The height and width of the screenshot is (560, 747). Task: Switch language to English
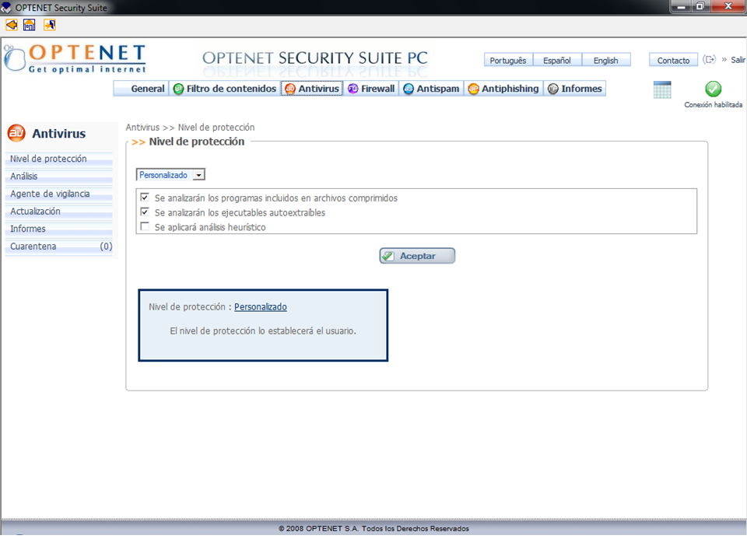tap(605, 61)
